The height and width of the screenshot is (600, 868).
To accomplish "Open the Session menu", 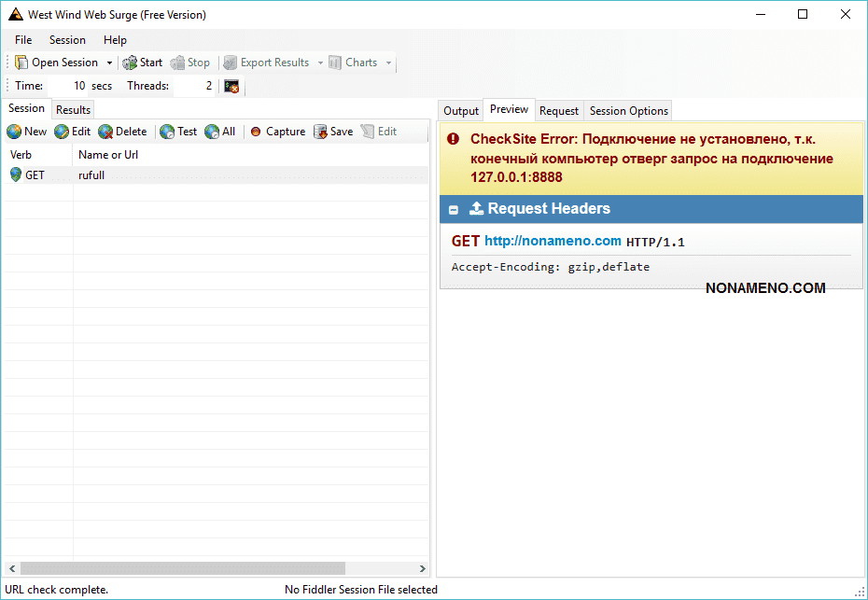I will pos(67,40).
